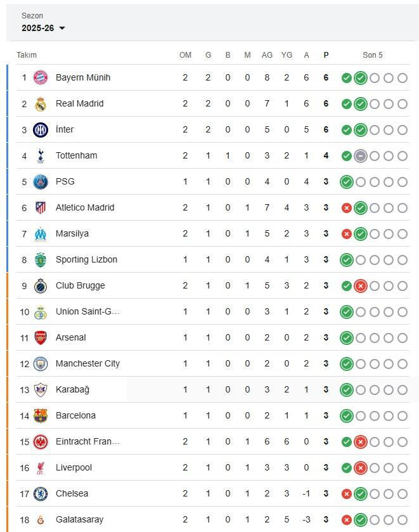Open the Sporting Lizbon team link

tap(86, 259)
